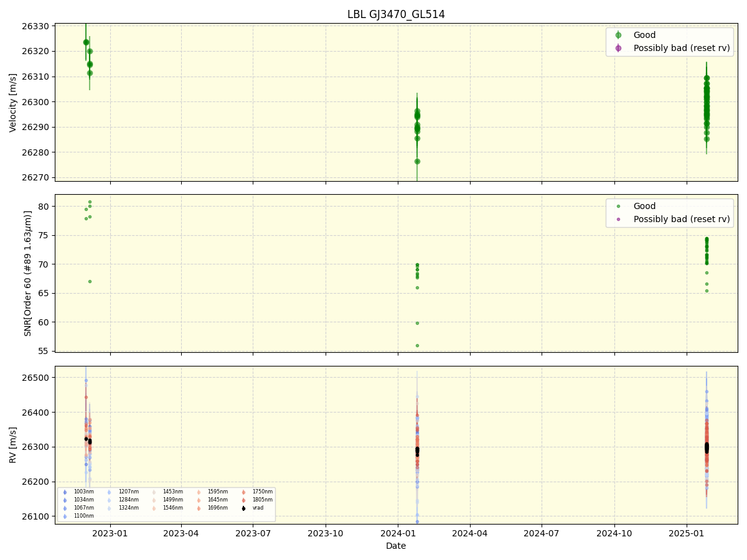Click the 'Good' legend entry in SNR panel
The width and height of the screenshot is (747, 560).
point(644,206)
